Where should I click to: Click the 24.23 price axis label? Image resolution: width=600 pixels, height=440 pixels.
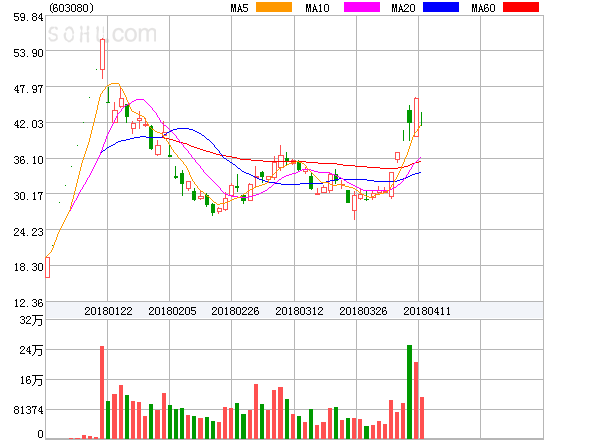pyautogui.click(x=28, y=232)
